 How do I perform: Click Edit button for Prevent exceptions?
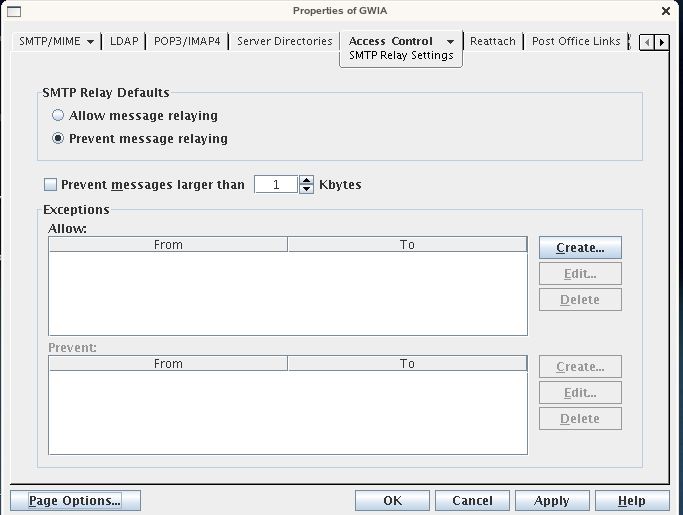pyautogui.click(x=580, y=393)
